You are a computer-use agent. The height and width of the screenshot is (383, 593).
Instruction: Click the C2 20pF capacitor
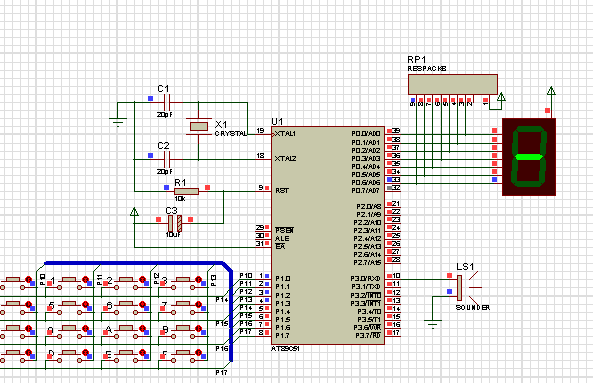coord(167,160)
